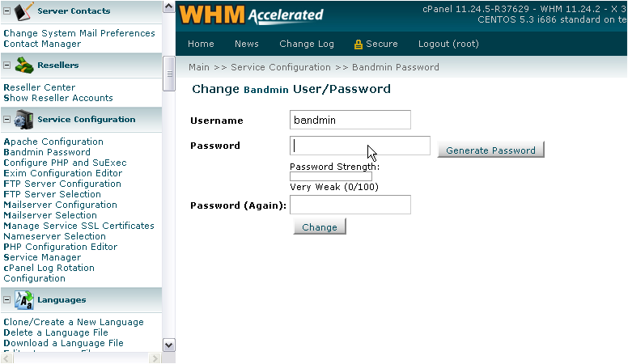Click the Service Configuration breadcrumb link
628x364 pixels.
pos(280,67)
